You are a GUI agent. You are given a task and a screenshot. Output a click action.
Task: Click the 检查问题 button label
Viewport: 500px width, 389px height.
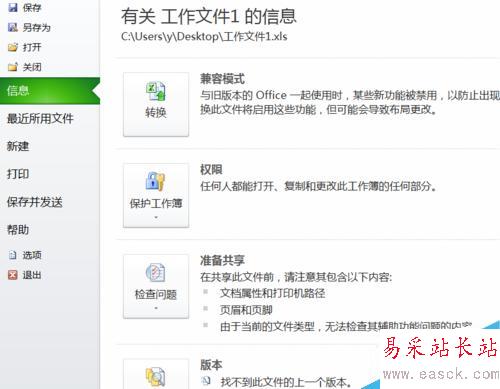coord(156,295)
